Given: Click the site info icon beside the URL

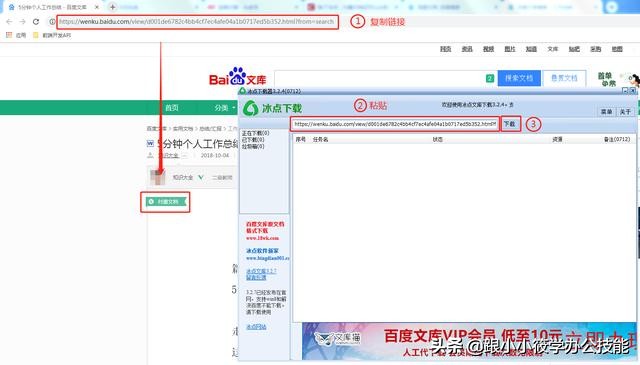Looking at the screenshot, I should [52, 22].
